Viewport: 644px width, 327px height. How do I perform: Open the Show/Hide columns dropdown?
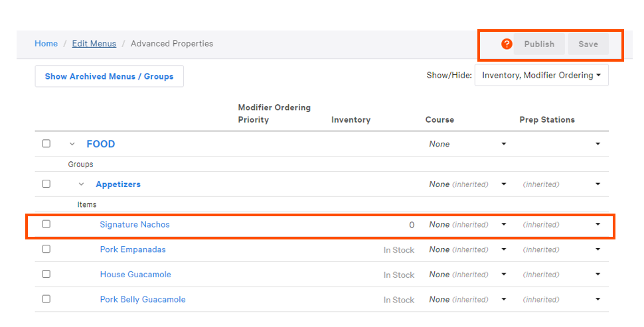pos(541,76)
